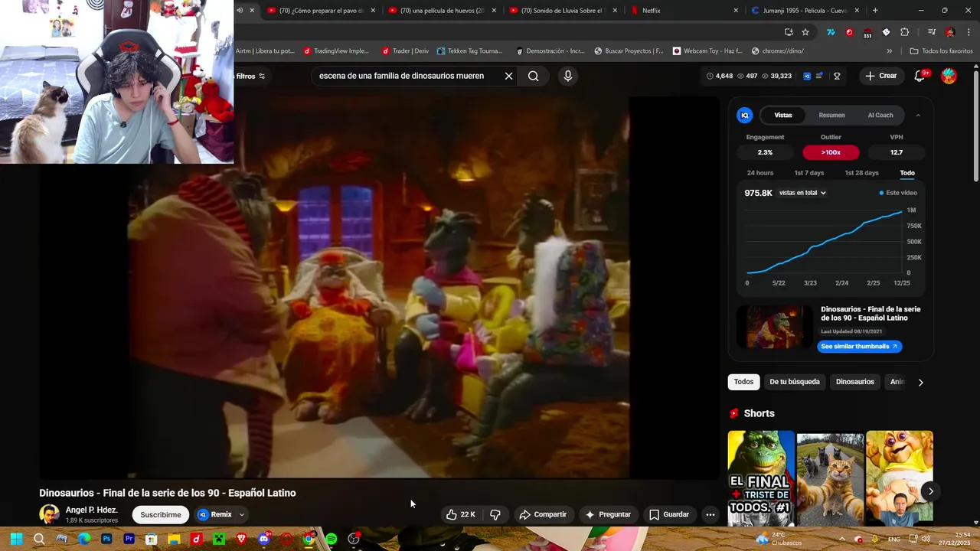Click the Preguntar button
This screenshot has width=980, height=551.
(x=608, y=514)
